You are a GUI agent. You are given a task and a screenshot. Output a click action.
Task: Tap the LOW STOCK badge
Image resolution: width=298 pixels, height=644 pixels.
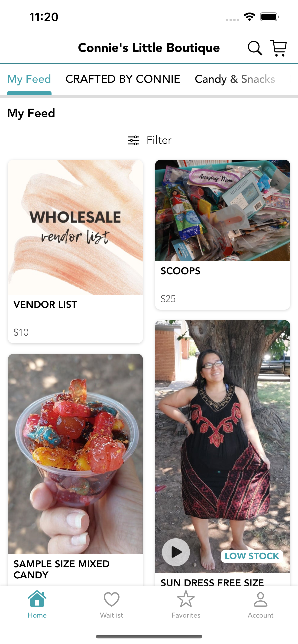pyautogui.click(x=252, y=556)
